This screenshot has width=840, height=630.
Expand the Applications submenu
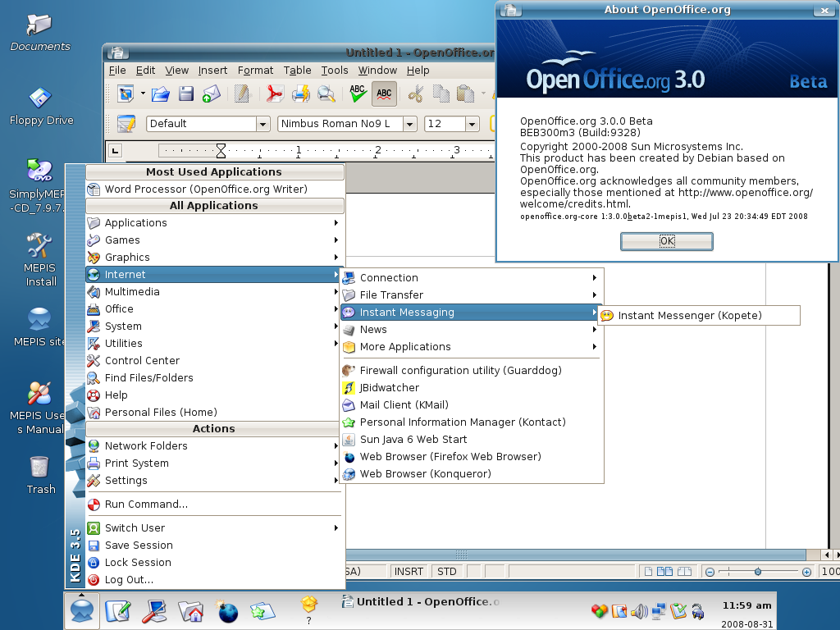(214, 223)
